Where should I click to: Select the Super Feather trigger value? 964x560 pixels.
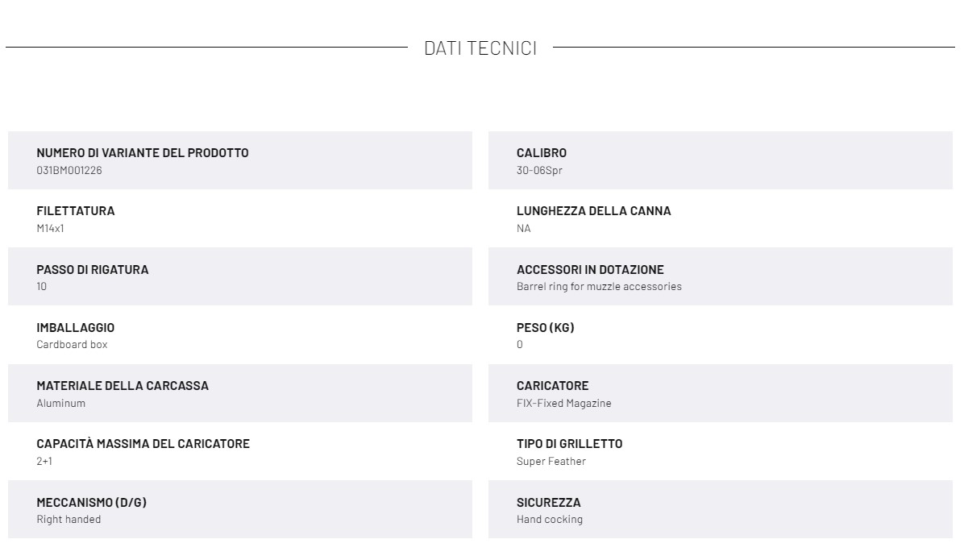[x=551, y=461]
